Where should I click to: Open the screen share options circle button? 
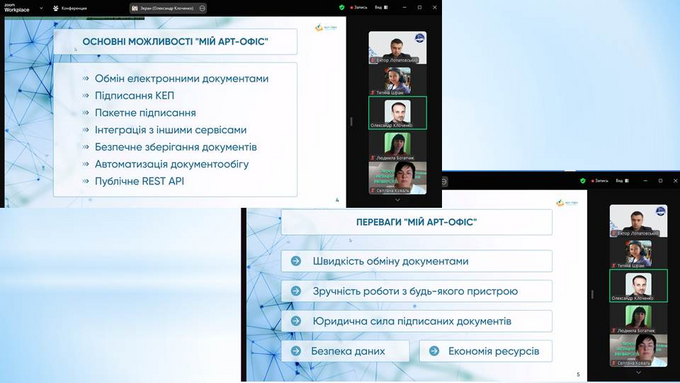coord(202,8)
